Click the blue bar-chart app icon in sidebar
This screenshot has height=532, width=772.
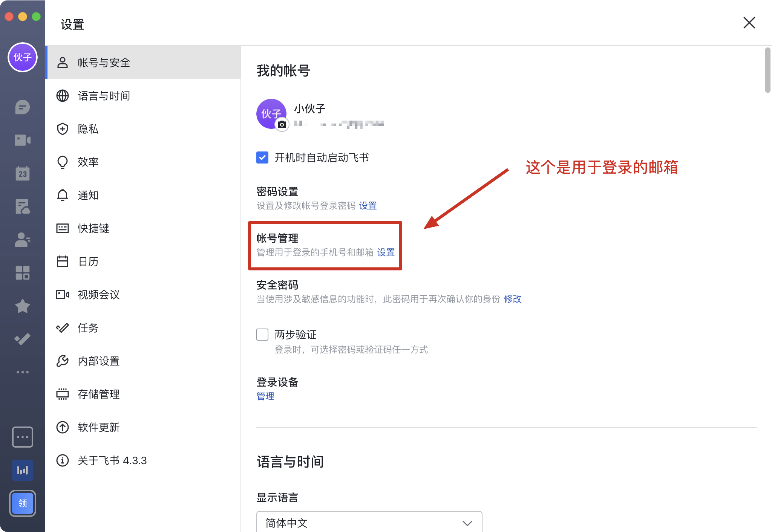(23, 470)
